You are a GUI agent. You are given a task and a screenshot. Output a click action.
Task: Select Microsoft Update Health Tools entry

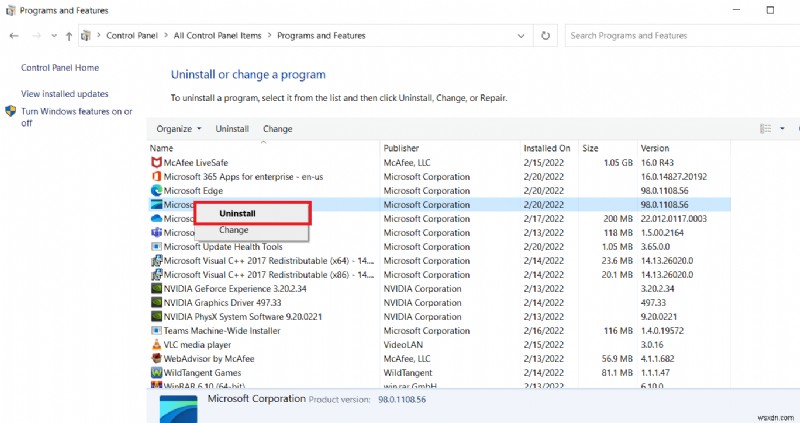439,246
